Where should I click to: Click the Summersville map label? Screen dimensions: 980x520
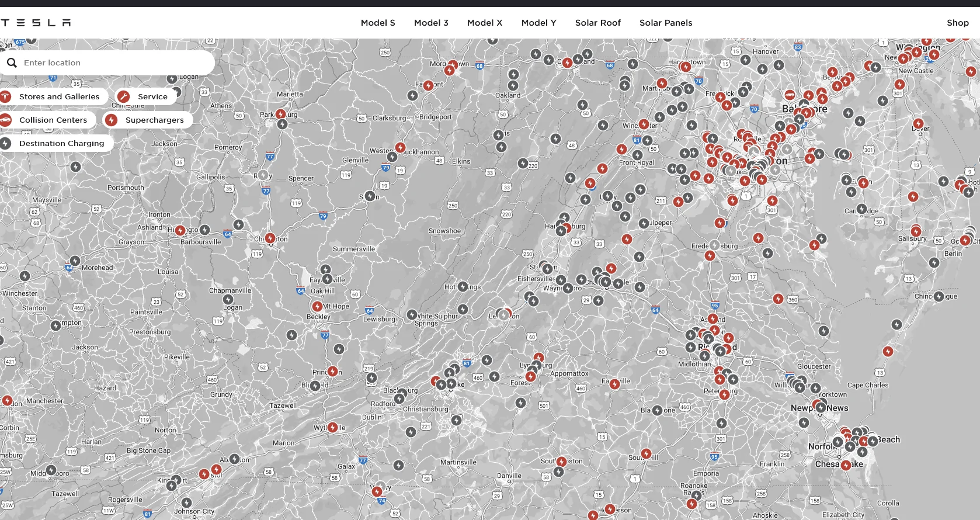(354, 249)
